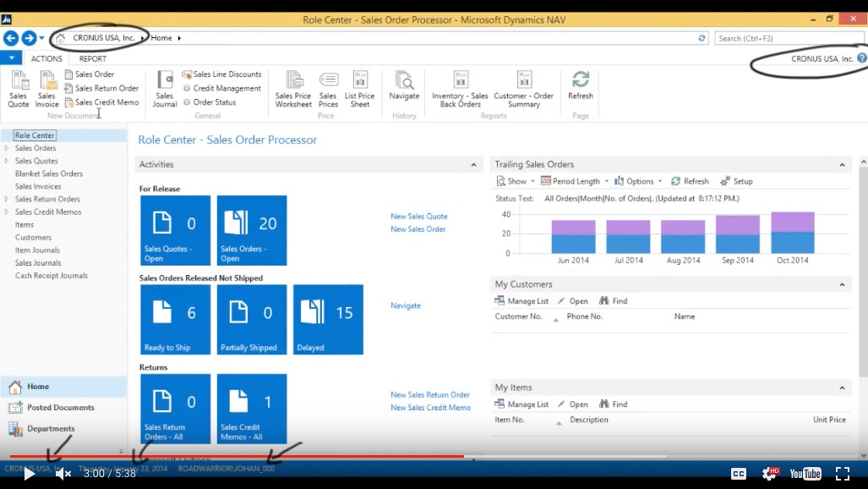Screen dimensions: 868x489
Task: Open Items in navigation pane
Action: tap(25, 224)
